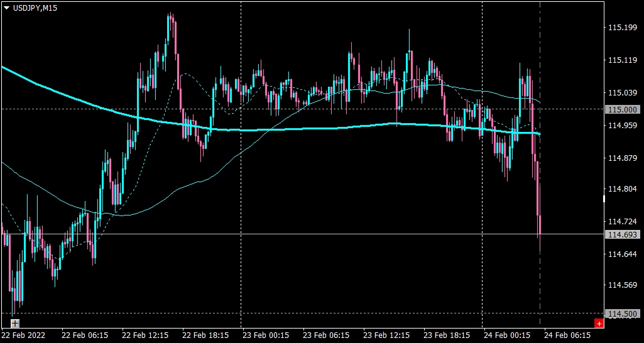
Task: Click the 22 Feb 2022 date label
Action: pos(23,335)
